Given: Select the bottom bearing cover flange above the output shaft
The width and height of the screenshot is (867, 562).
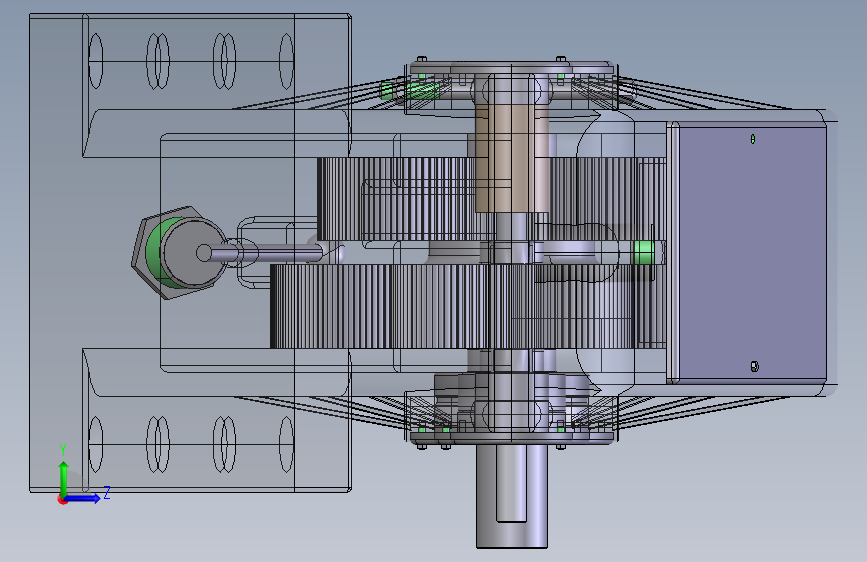Looking at the screenshot, I should 512,438.
